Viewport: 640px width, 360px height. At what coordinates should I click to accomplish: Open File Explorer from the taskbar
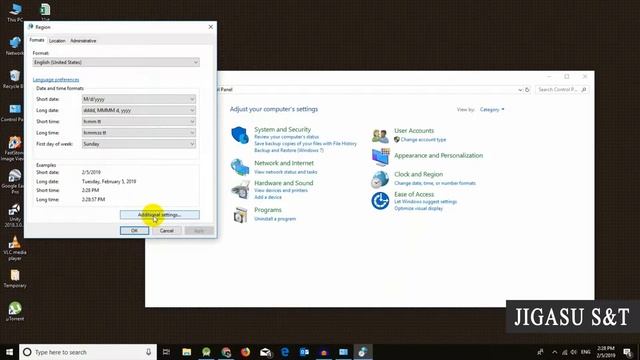[x=187, y=352]
